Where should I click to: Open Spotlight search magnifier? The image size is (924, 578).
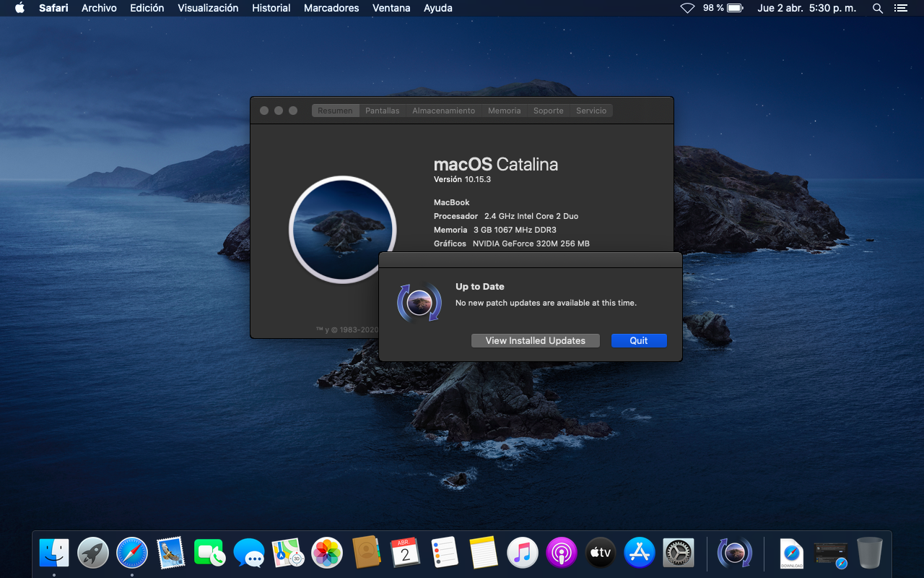pos(878,8)
